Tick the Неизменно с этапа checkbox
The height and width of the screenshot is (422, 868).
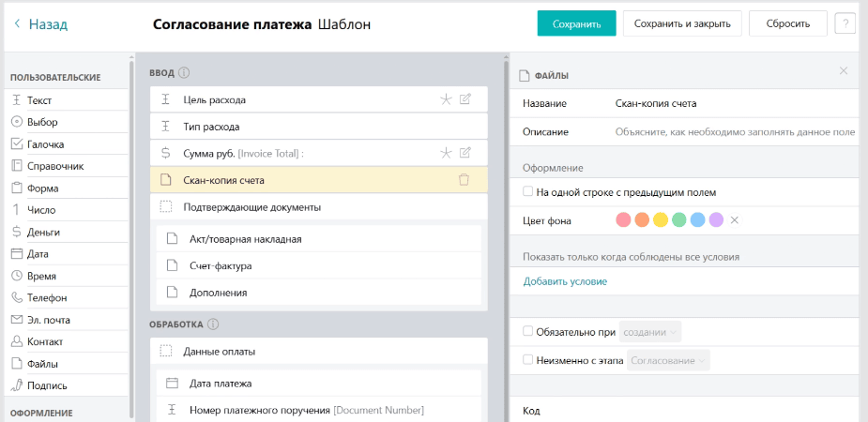[527, 360]
